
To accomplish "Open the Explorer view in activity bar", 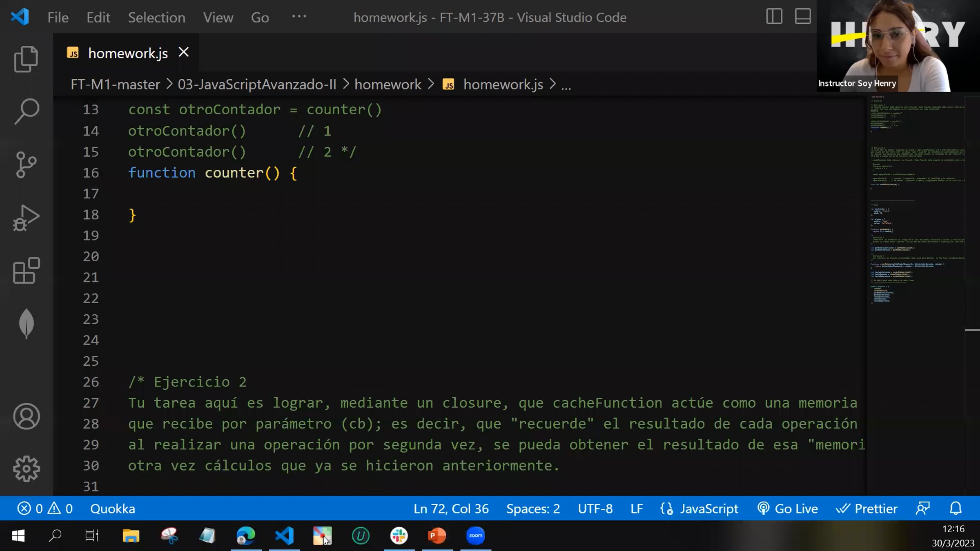I will (26, 59).
